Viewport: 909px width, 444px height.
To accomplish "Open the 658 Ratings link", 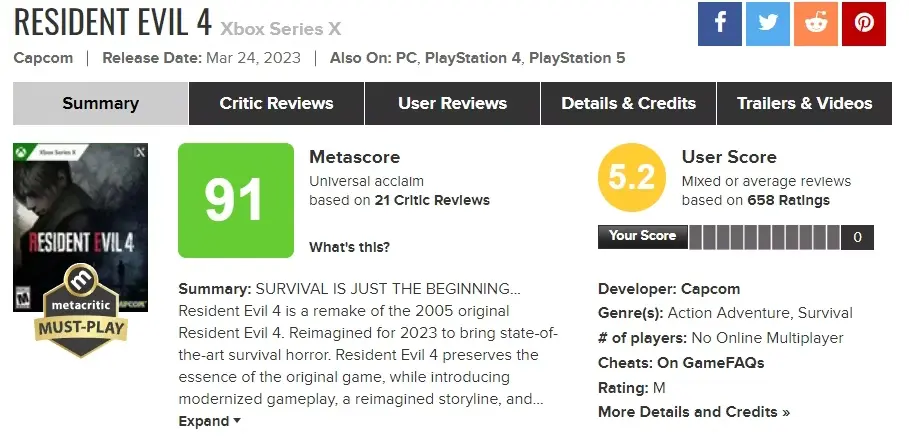I will click(789, 200).
